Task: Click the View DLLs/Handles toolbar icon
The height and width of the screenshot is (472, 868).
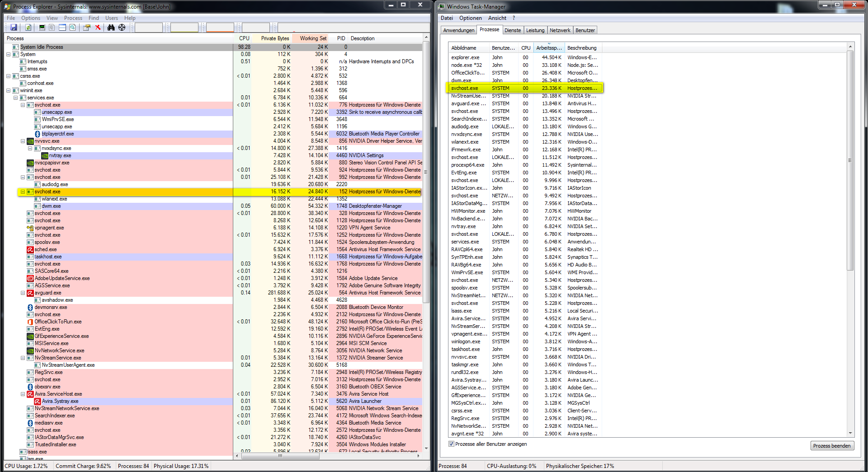Action: tap(72, 28)
